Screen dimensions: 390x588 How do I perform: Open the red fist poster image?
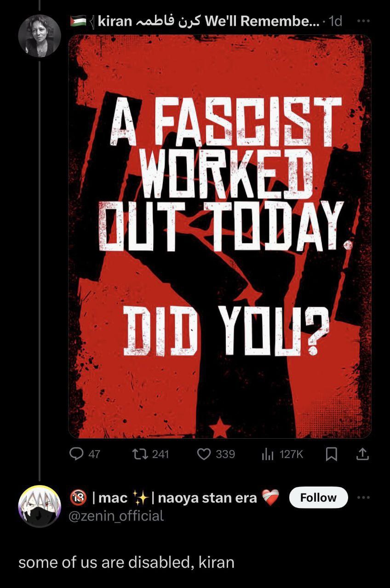220,236
